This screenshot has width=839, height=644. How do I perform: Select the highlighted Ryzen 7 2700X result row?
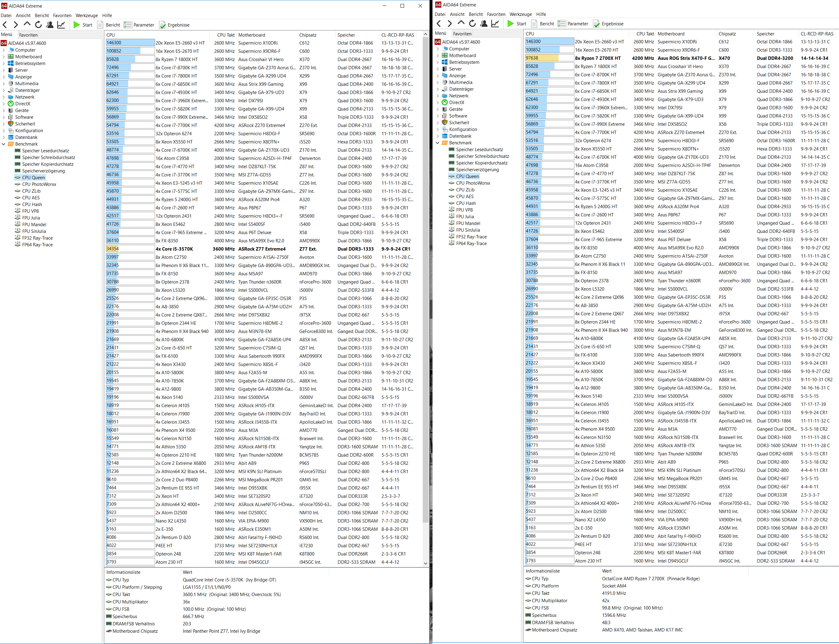[597, 58]
